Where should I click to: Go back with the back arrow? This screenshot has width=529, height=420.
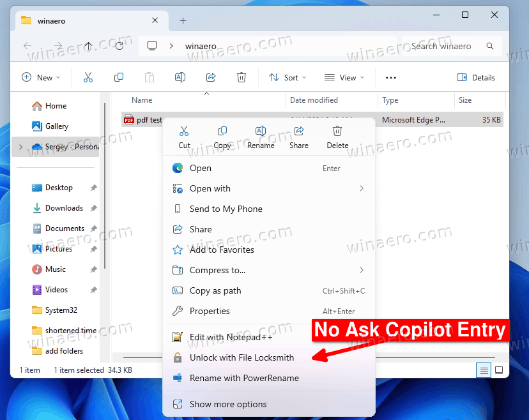[x=27, y=46]
